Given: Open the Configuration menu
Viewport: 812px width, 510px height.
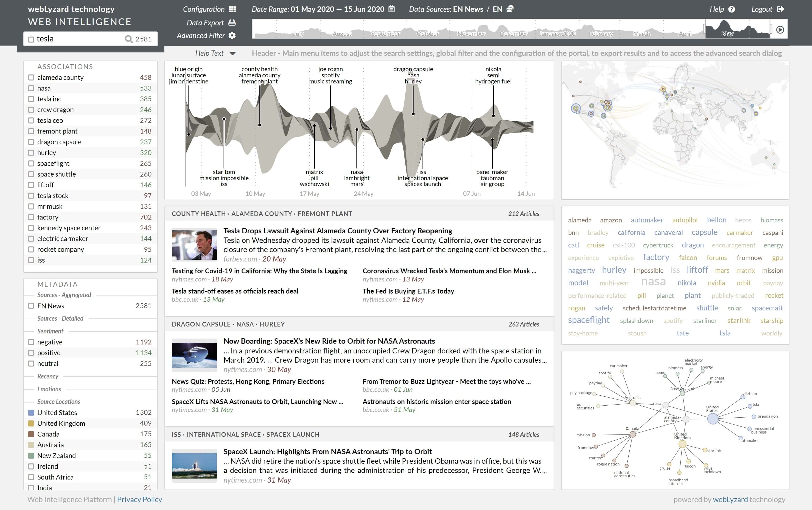Looking at the screenshot, I should 204,9.
